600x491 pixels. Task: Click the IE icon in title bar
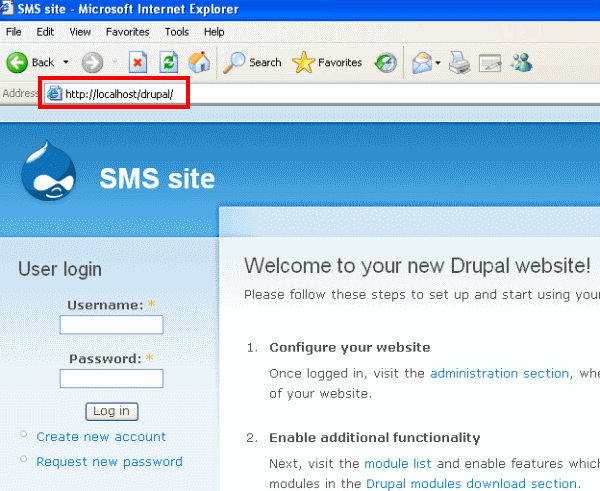7,8
